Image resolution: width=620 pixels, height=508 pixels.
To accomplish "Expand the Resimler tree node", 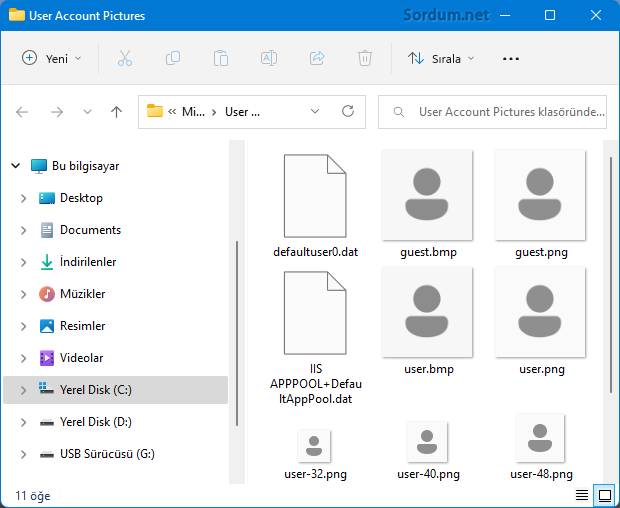I will [23, 326].
